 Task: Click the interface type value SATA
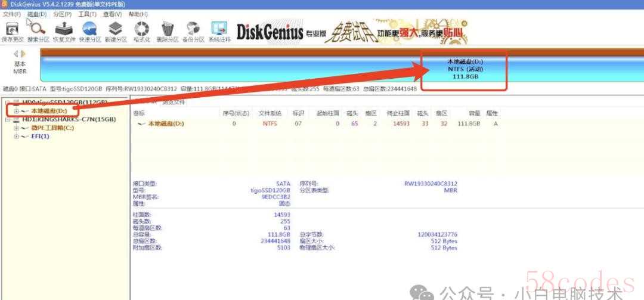pyautogui.click(x=283, y=184)
